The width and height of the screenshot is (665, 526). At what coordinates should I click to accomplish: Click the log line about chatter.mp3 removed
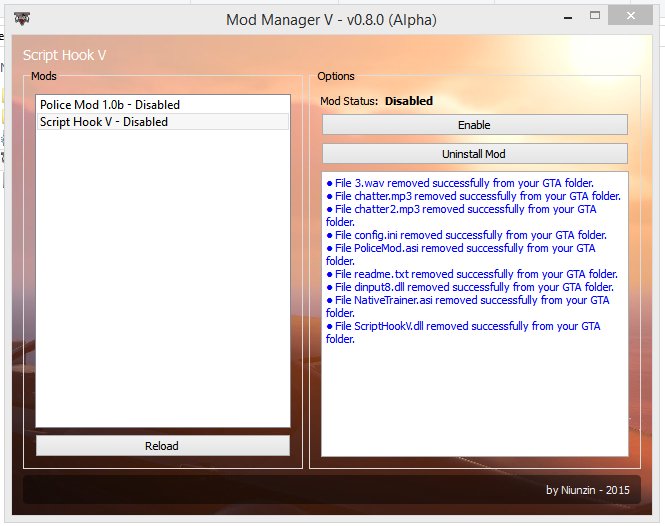pos(473,196)
